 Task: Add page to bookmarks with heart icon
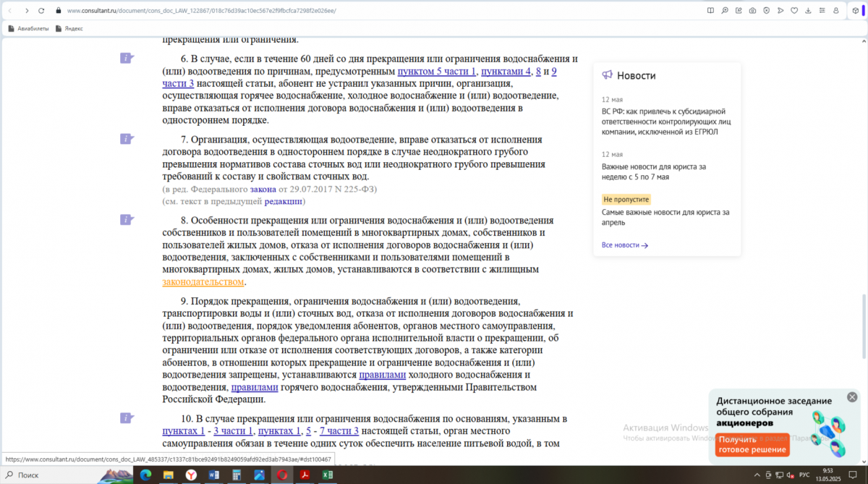pyautogui.click(x=794, y=11)
